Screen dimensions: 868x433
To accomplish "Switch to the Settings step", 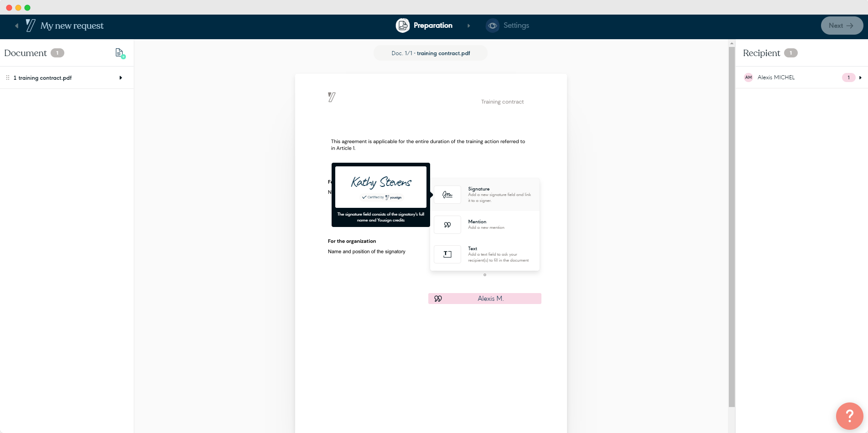I will [516, 26].
